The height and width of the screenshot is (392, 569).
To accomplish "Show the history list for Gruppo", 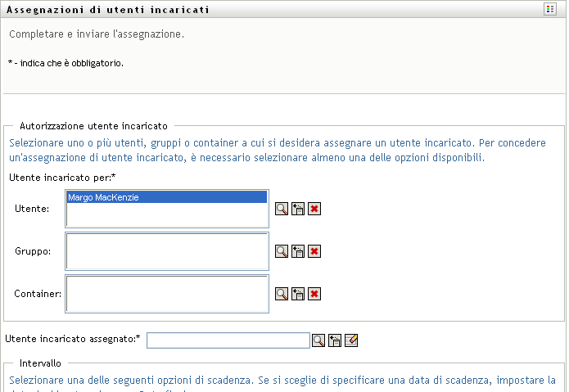I will click(x=298, y=251).
